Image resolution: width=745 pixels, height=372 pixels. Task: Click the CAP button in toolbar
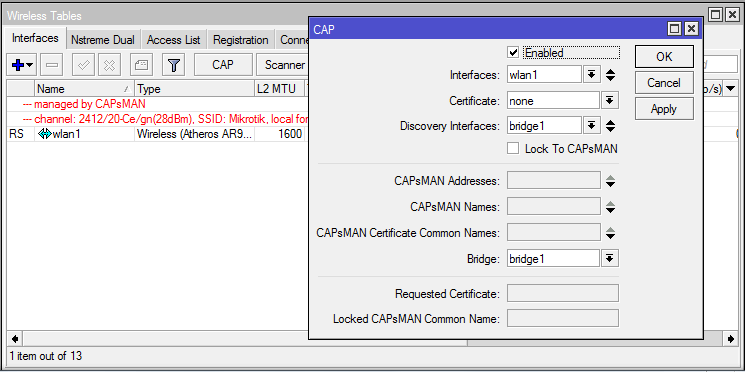223,65
